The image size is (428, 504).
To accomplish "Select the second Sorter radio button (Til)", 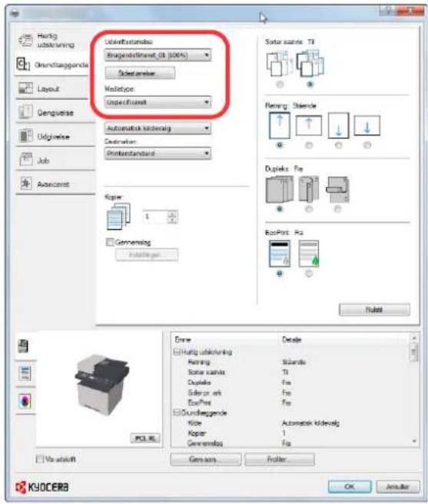I will (x=310, y=85).
